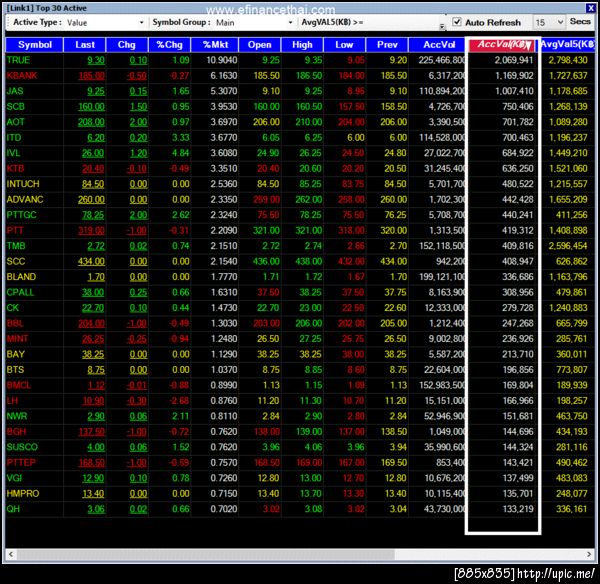This screenshot has width=600, height=584.
Task: Click the High column header
Action: pos(302,45)
